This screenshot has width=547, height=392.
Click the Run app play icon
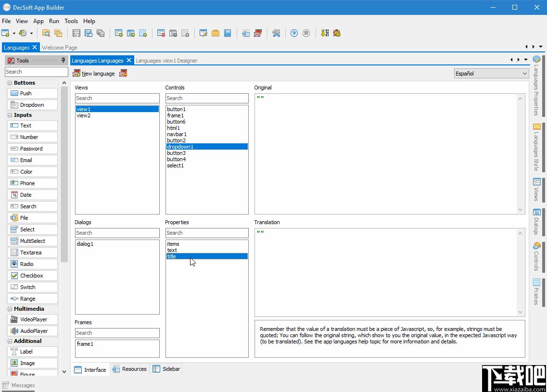(294, 33)
